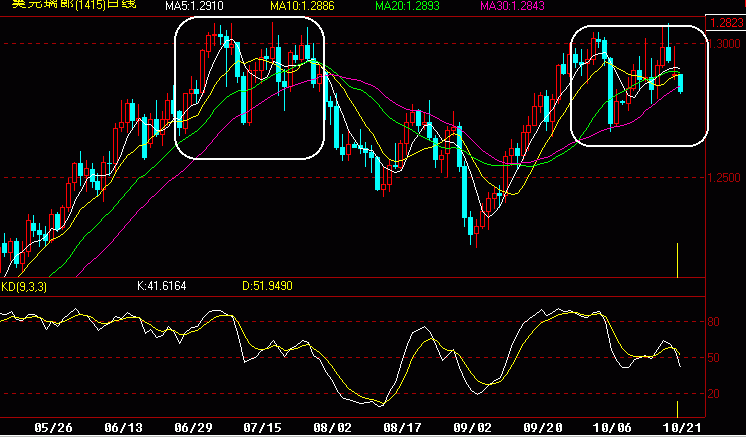Click the D:51.9490 value
This screenshot has width=746, height=437.
tap(267, 286)
